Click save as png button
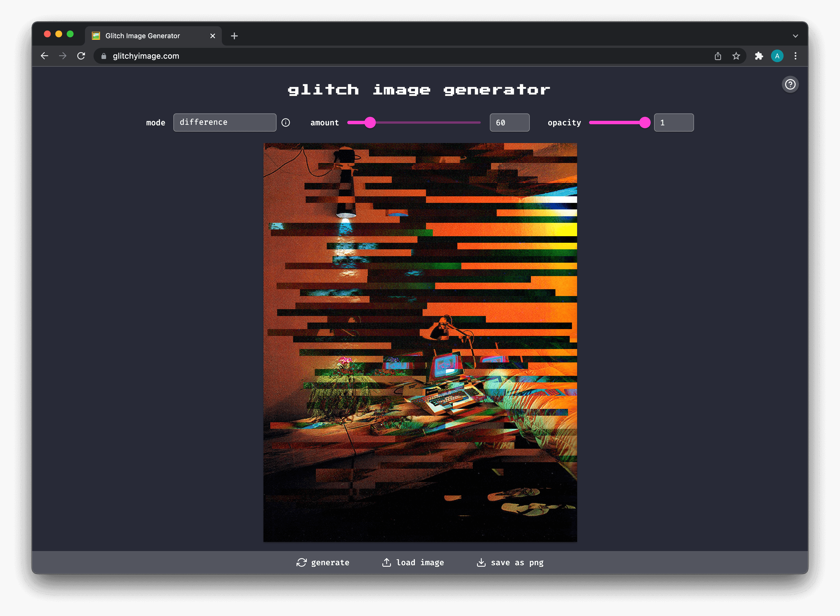Screen dimensions: 840x616 tap(510, 562)
